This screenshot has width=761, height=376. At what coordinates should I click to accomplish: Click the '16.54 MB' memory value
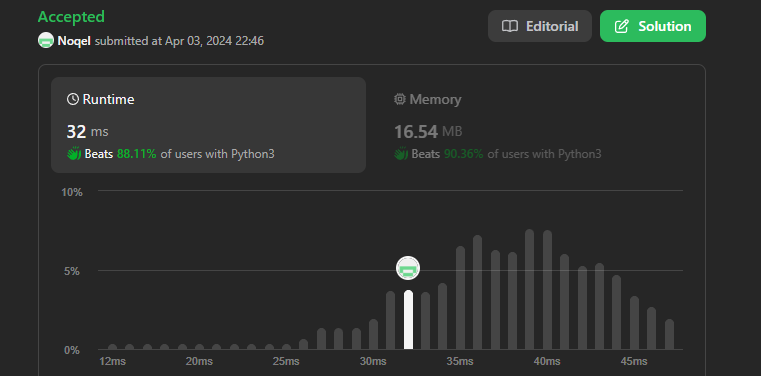coord(428,131)
